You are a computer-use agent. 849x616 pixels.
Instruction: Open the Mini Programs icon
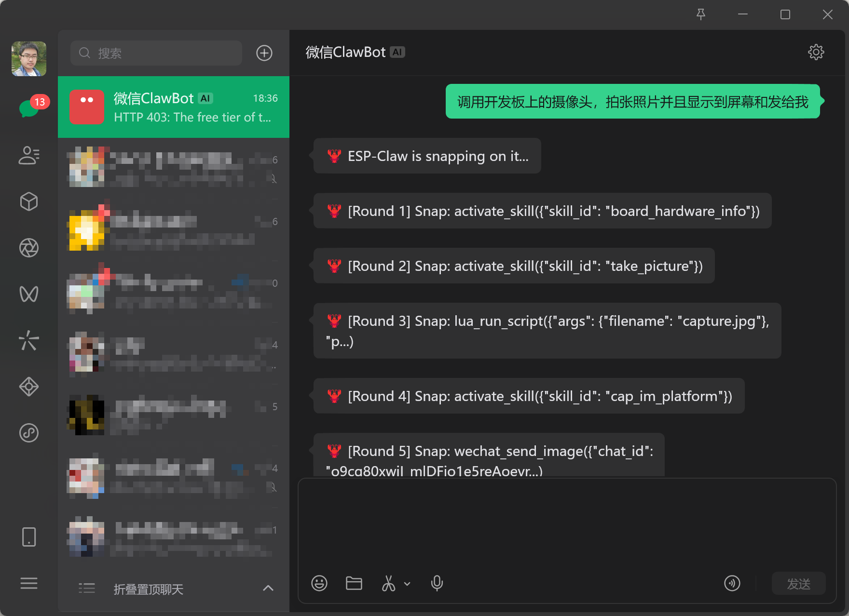pos(29,433)
